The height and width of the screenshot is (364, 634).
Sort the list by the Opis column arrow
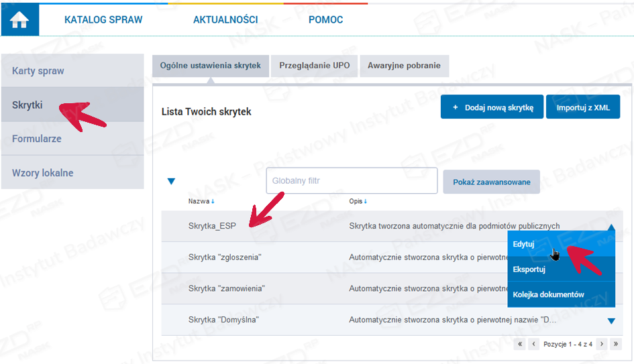coord(366,201)
